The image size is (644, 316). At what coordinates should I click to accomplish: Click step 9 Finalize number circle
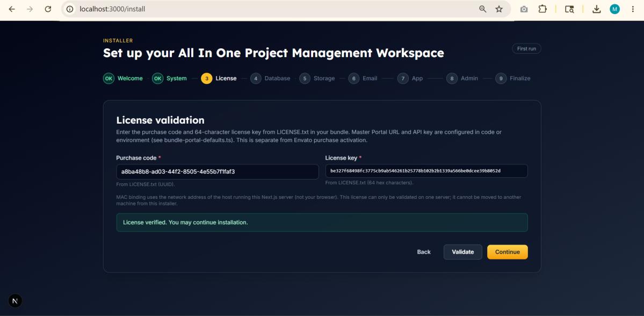pos(501,78)
